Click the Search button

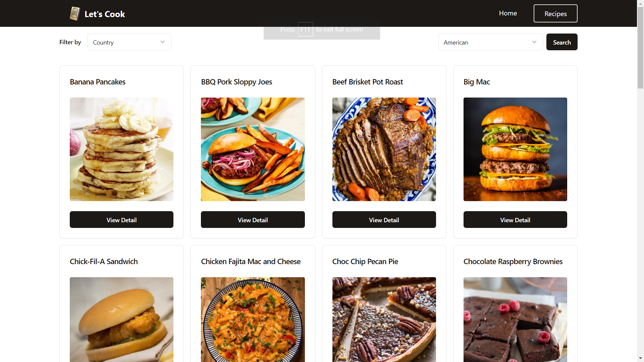[562, 42]
